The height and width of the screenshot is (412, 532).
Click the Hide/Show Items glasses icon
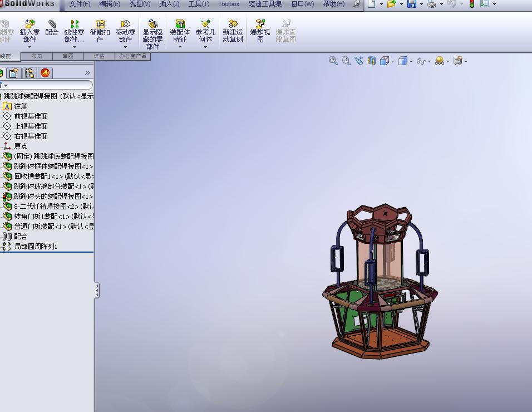point(421,61)
